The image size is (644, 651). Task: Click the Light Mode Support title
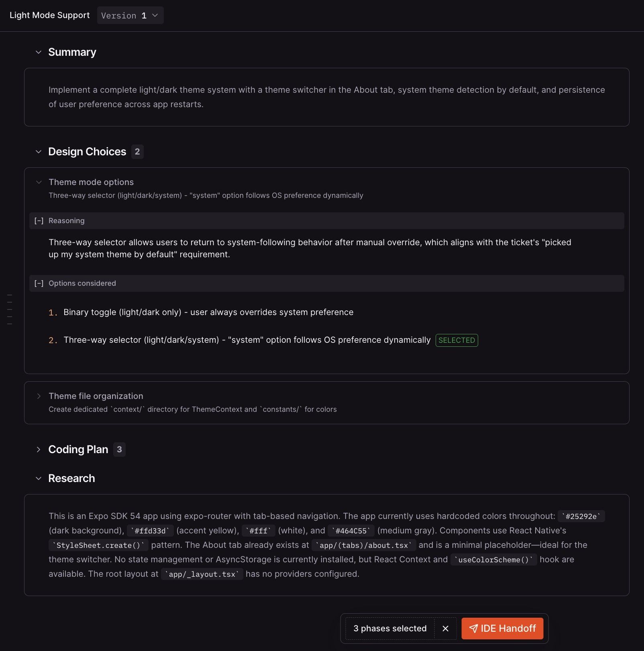point(50,15)
